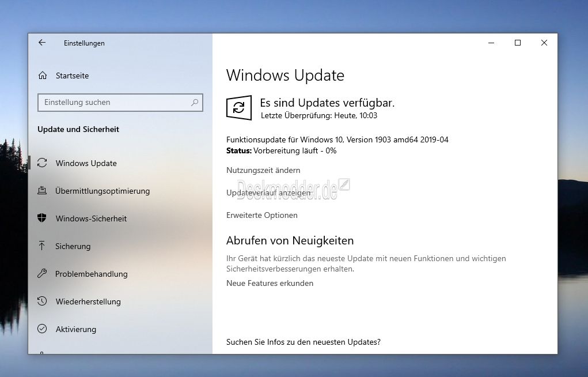The width and height of the screenshot is (588, 377).
Task: Click the Wiederherstellung history icon
Action: tap(42, 301)
